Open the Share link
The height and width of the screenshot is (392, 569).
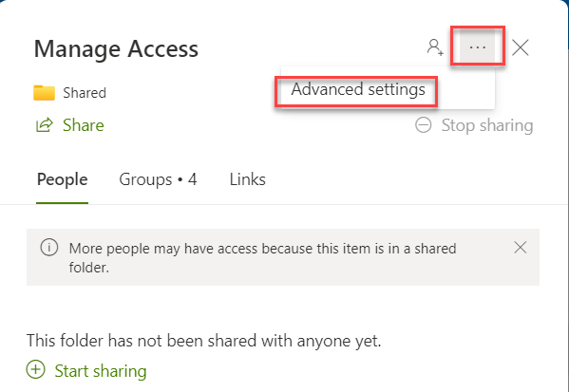point(84,125)
